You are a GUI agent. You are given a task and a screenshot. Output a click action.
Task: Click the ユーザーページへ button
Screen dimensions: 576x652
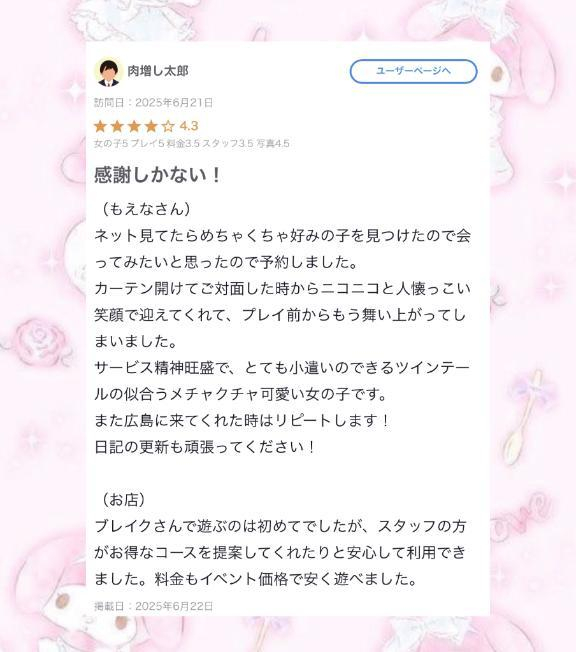click(413, 71)
